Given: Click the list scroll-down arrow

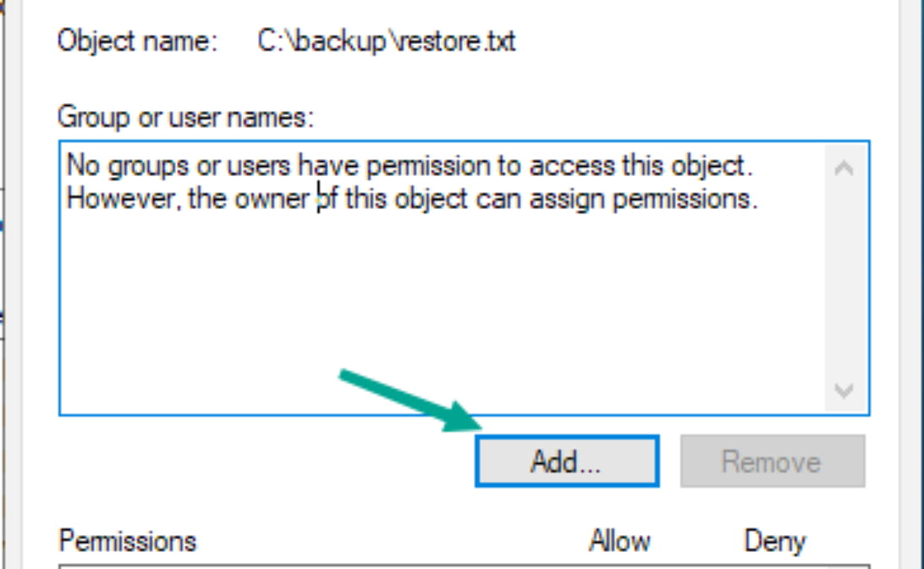Looking at the screenshot, I should click(844, 390).
